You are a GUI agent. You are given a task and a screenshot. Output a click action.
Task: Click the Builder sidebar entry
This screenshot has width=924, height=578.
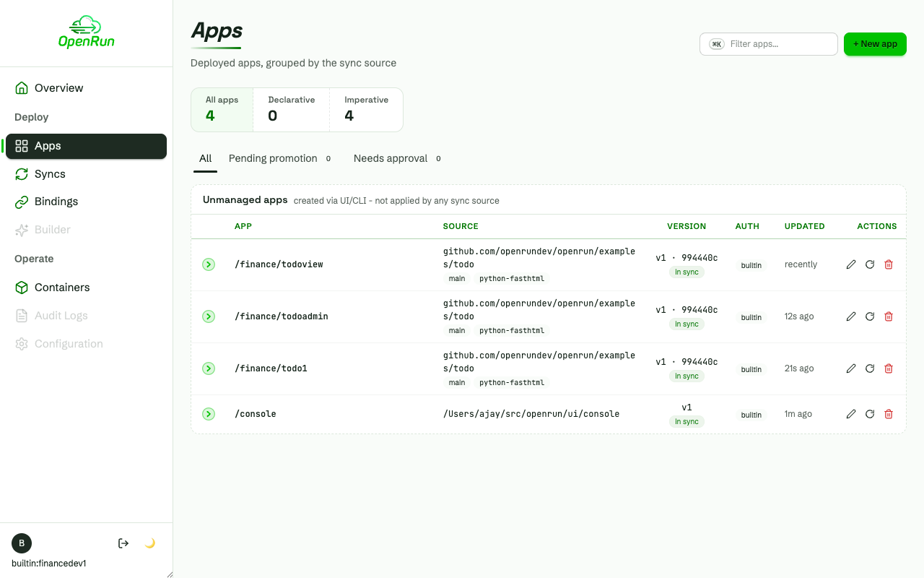point(86,230)
